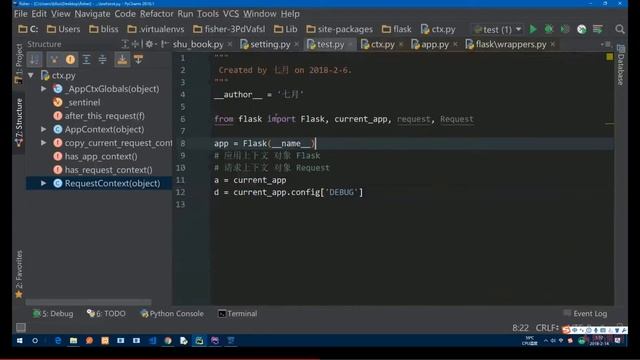Start debugging with the green bug icon

click(x=549, y=29)
